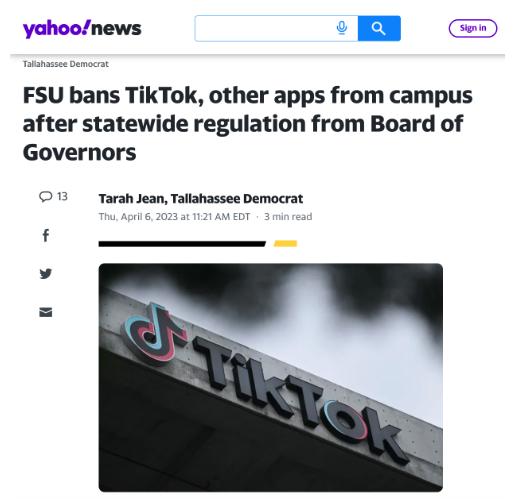Click the black divider bar under byline
This screenshot has height=502, width=506.
point(182,244)
